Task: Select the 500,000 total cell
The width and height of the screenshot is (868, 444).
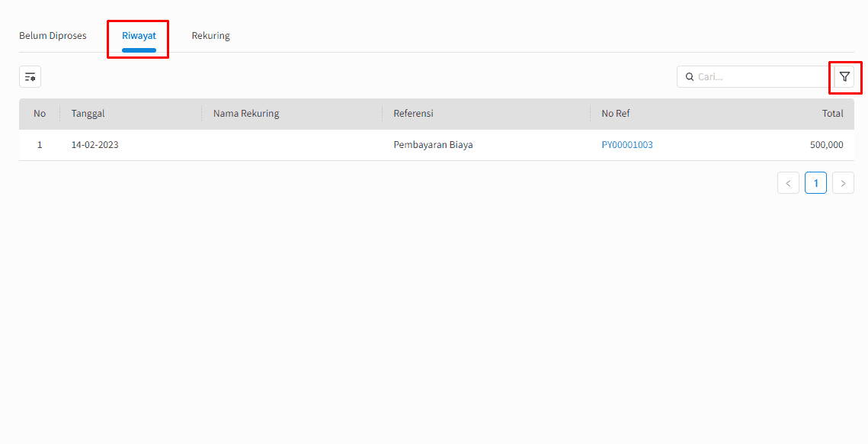Action: coord(827,145)
